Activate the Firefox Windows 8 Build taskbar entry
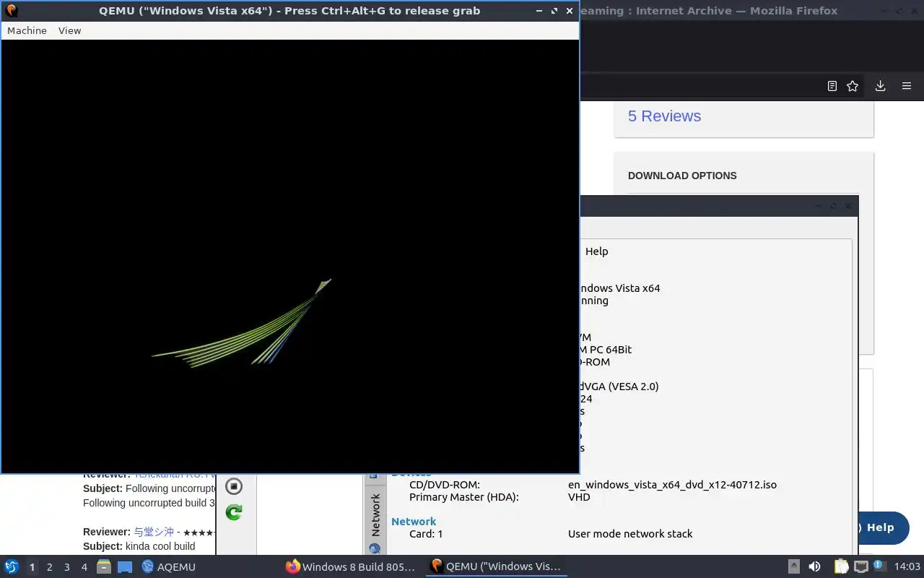 (x=351, y=566)
